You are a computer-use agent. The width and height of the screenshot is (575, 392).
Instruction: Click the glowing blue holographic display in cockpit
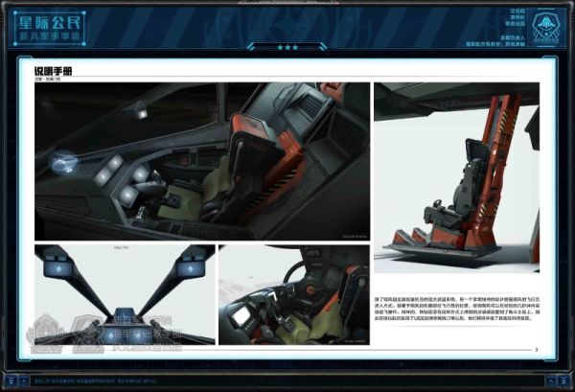[63, 162]
